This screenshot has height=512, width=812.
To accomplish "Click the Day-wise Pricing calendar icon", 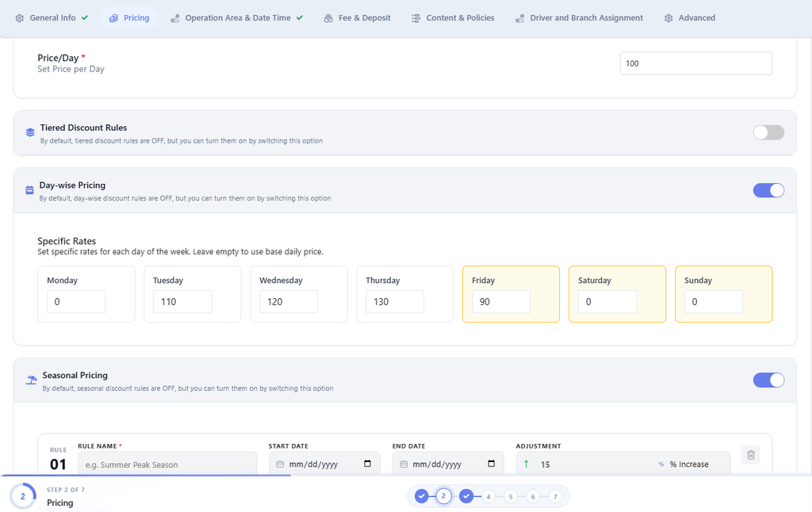I will pyautogui.click(x=29, y=190).
